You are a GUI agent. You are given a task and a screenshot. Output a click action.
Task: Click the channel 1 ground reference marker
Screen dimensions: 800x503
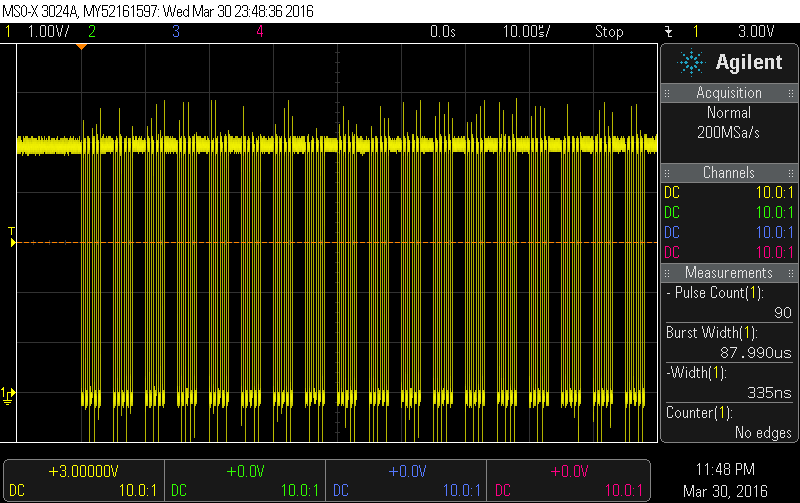point(8,393)
